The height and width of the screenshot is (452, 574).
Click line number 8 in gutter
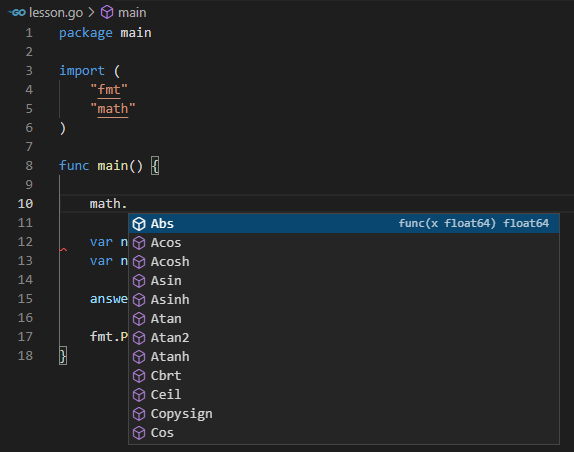[x=29, y=165]
